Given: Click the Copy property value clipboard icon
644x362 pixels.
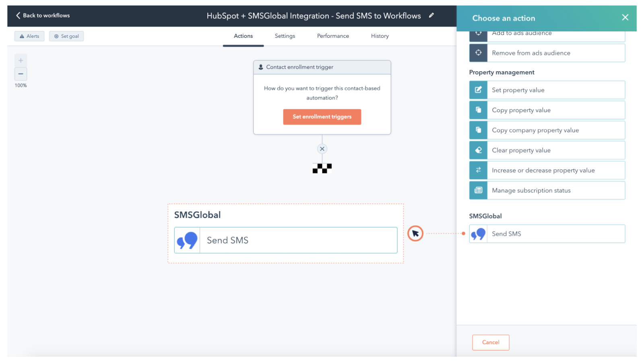Looking at the screenshot, I should (478, 110).
